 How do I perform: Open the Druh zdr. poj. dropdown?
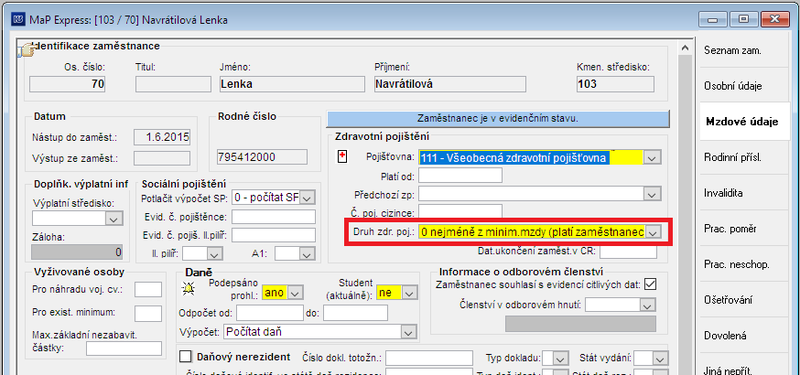tap(653, 232)
